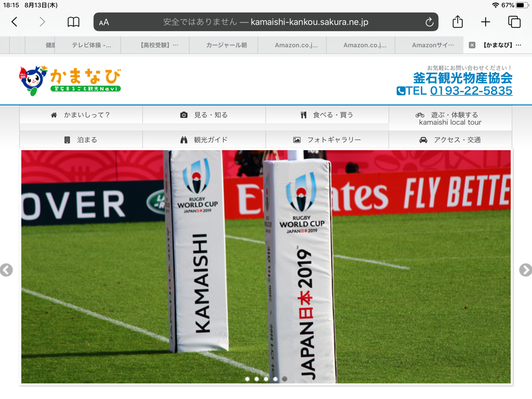The height and width of the screenshot is (399, 532).
Task: Click the かまなび site logo
Action: point(70,79)
